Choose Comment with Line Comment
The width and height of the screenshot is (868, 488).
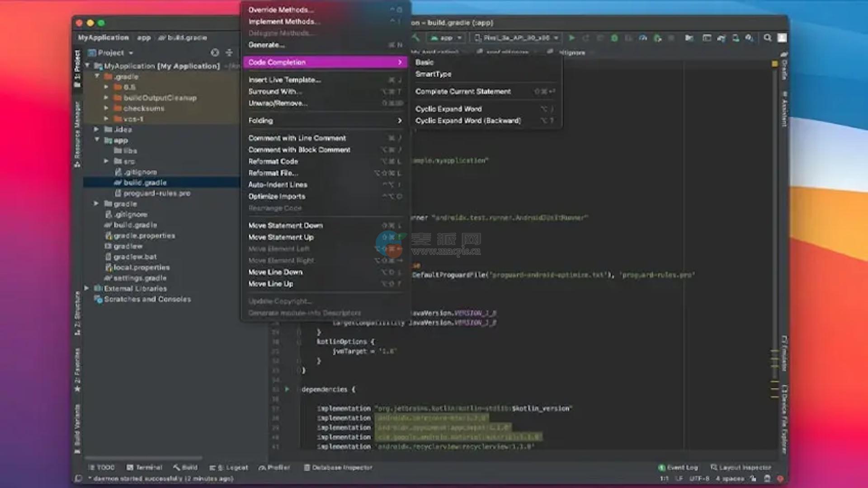pyautogui.click(x=325, y=138)
